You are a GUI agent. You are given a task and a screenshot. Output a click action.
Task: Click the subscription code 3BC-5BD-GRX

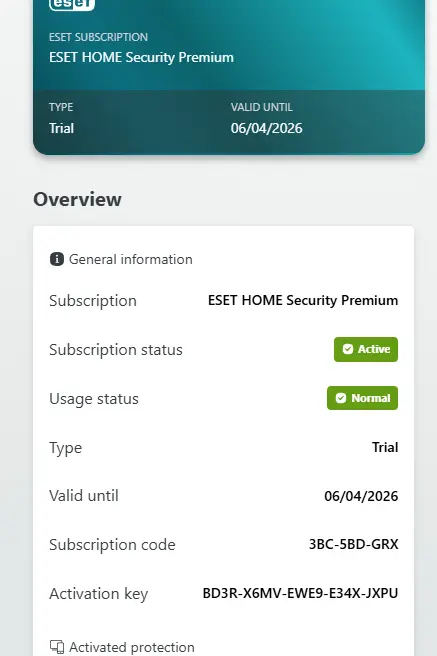pyautogui.click(x=353, y=544)
